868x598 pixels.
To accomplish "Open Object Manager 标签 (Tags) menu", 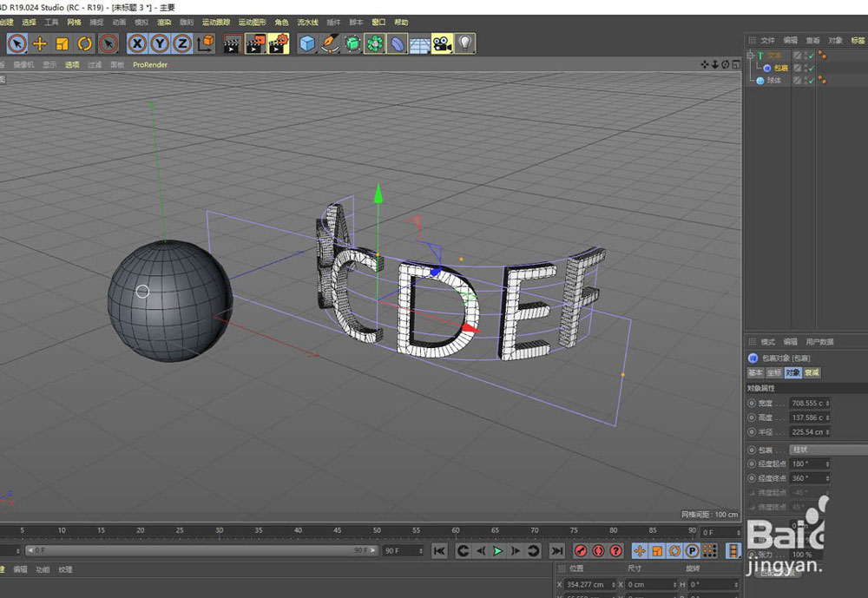I will click(858, 41).
